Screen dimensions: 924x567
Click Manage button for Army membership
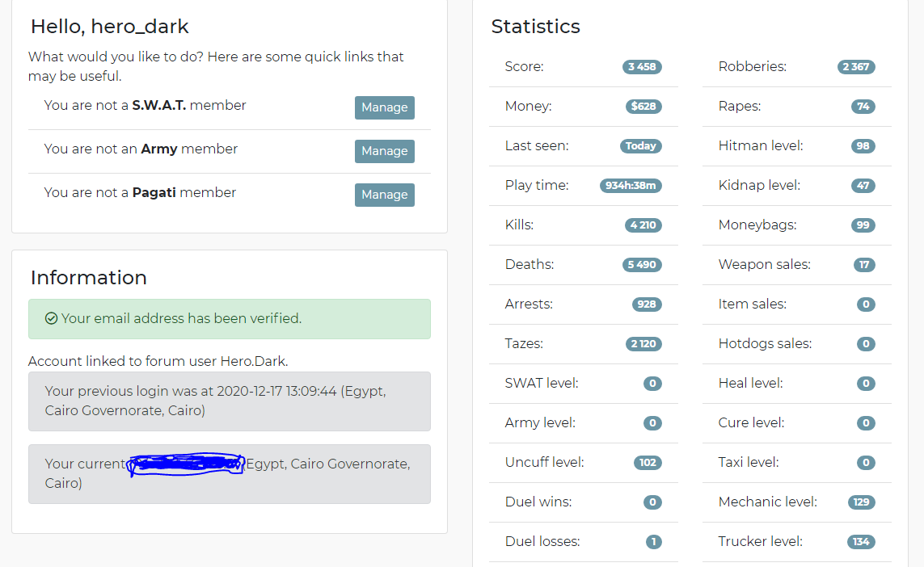[x=384, y=151]
